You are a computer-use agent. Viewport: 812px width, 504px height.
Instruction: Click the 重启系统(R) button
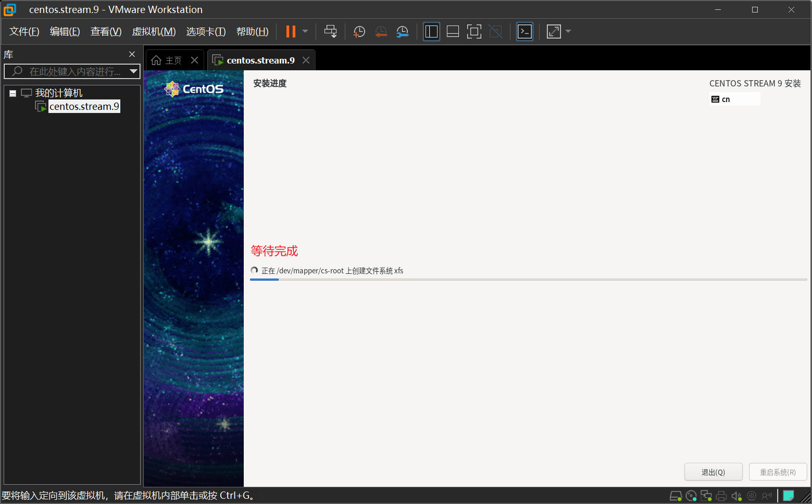click(x=778, y=472)
